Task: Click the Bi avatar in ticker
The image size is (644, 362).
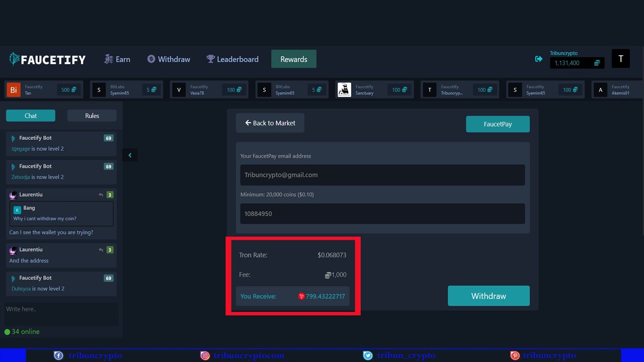Action: point(14,90)
